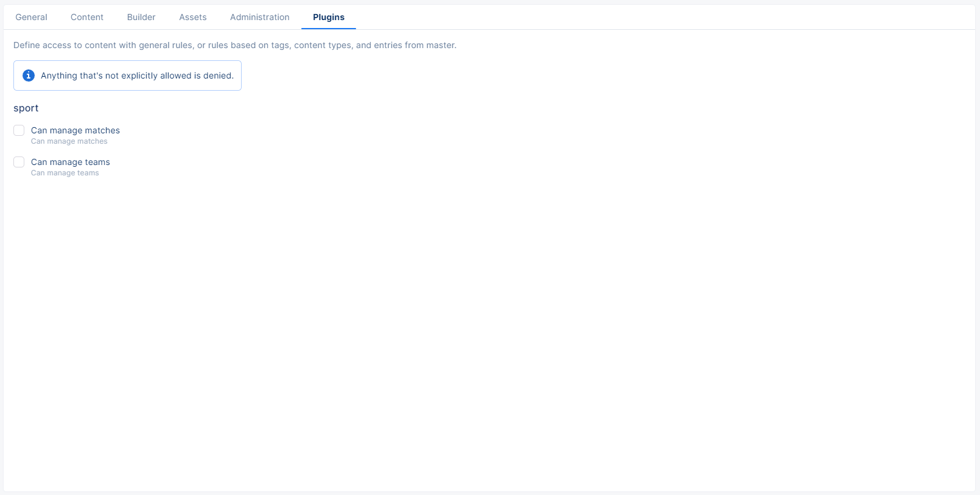Image resolution: width=980 pixels, height=495 pixels.
Task: Click the gray hint under Can manage teams
Action: [x=65, y=173]
